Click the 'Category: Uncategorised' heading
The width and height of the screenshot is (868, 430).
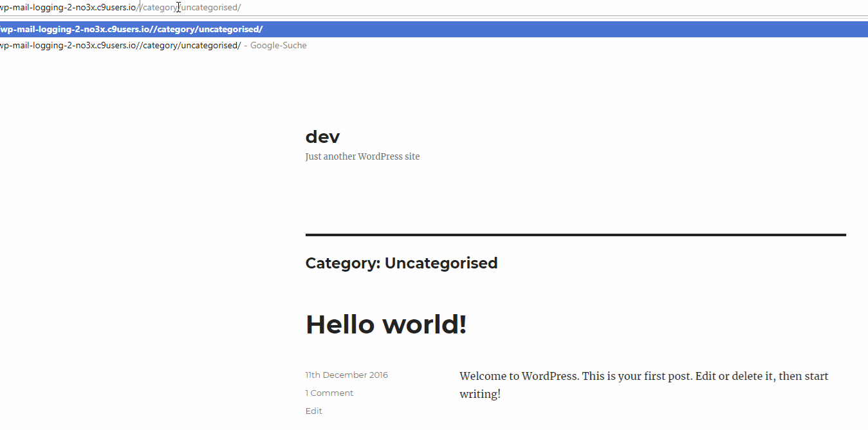pyautogui.click(x=402, y=263)
